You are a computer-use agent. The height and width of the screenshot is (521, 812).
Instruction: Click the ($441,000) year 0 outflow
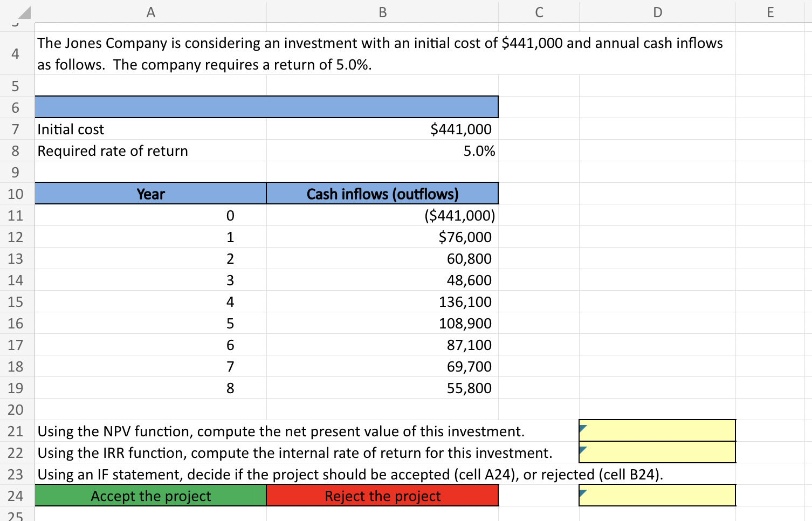(382, 215)
